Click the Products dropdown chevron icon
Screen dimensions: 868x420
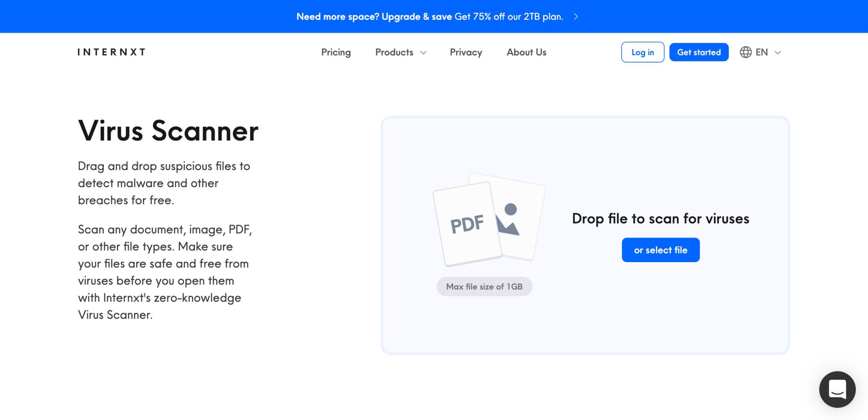pyautogui.click(x=423, y=53)
